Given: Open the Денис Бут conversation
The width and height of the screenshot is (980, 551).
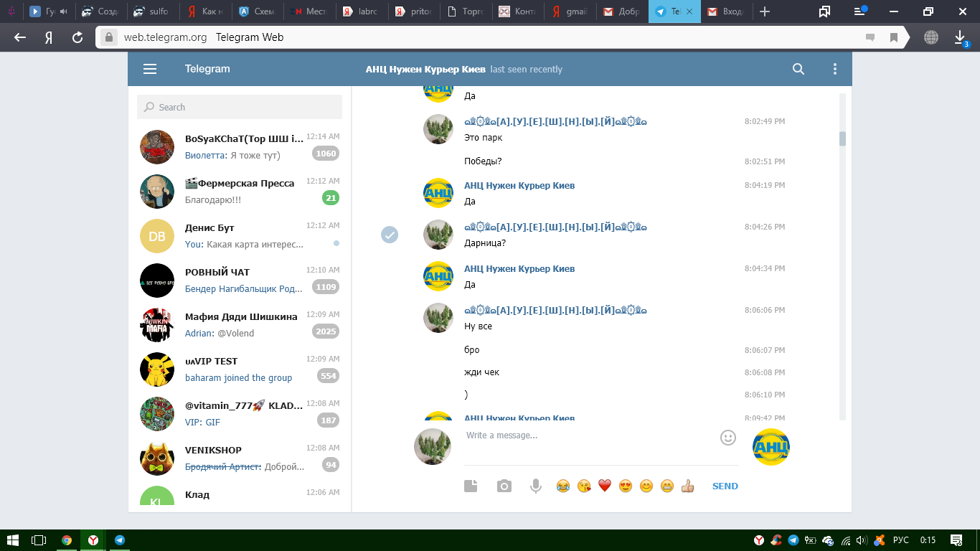Looking at the screenshot, I should pos(240,236).
